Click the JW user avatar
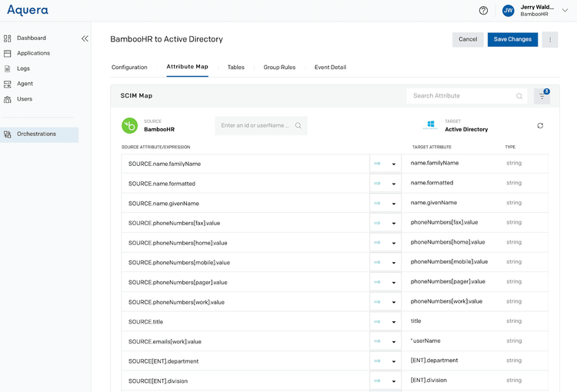Image resolution: width=577 pixels, height=392 pixels. pyautogui.click(x=508, y=11)
